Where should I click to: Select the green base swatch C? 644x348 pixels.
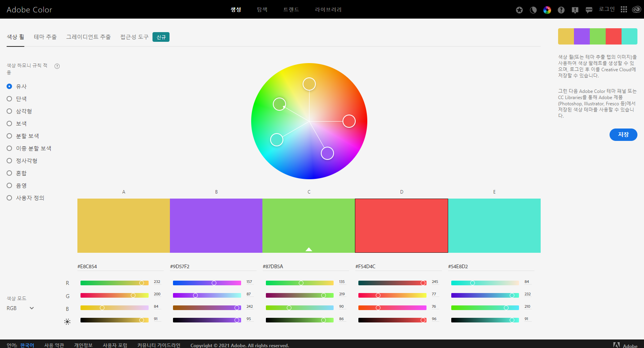308,226
